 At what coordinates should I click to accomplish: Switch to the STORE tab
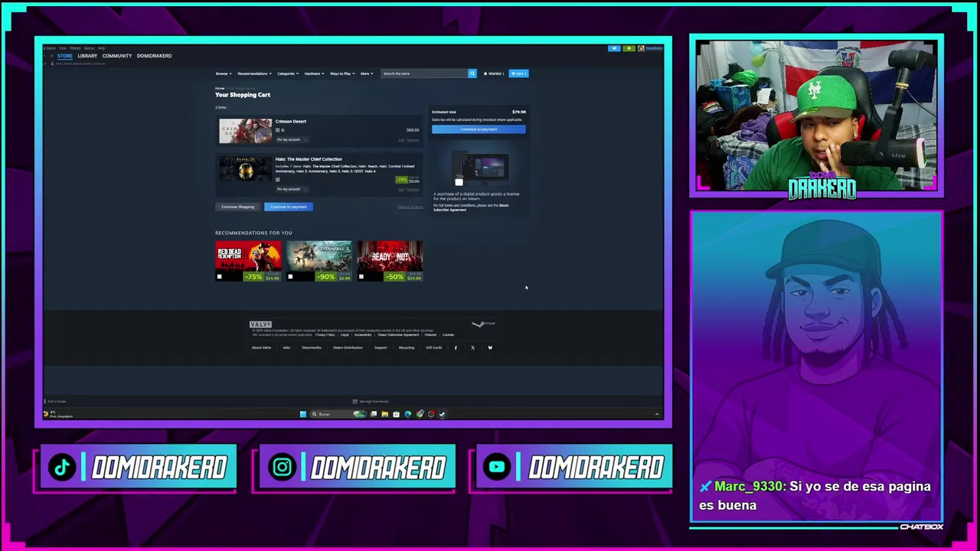[x=65, y=56]
